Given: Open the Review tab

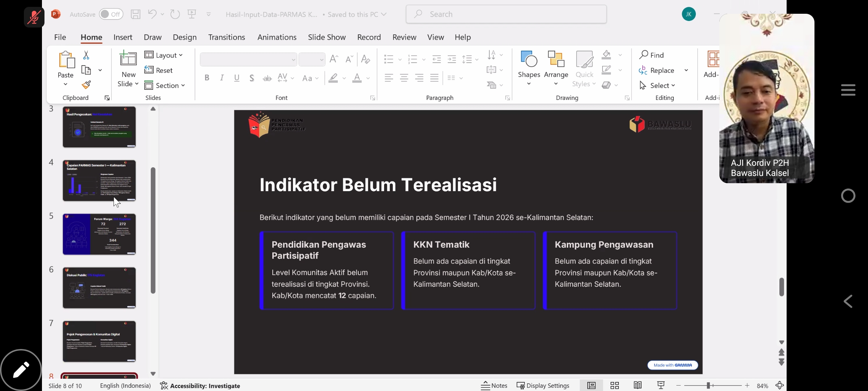Looking at the screenshot, I should 404,37.
